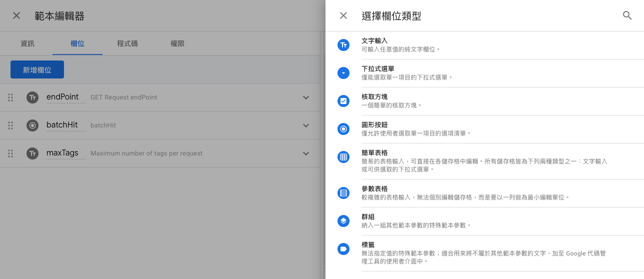Click the gray batchHit description text

[103, 125]
